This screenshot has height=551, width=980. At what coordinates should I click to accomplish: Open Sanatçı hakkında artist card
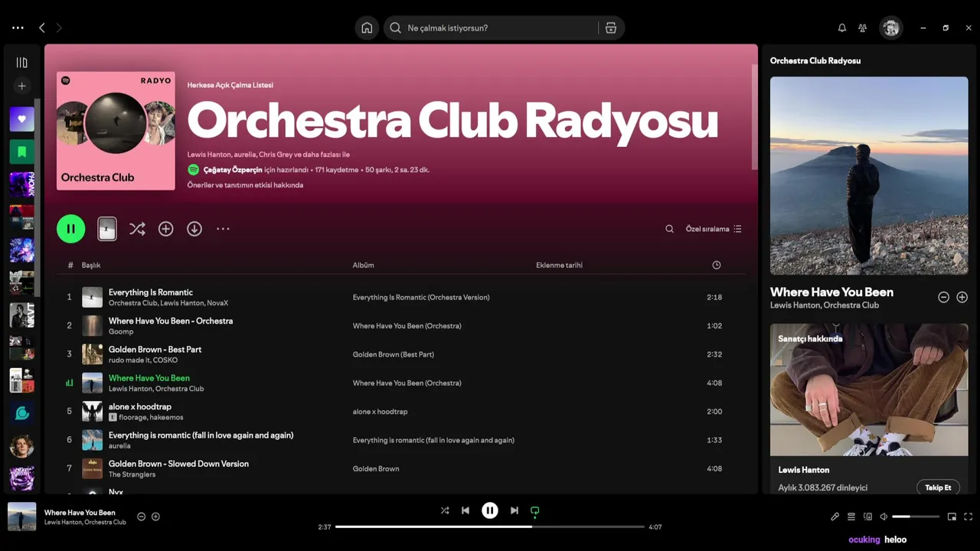point(869,409)
